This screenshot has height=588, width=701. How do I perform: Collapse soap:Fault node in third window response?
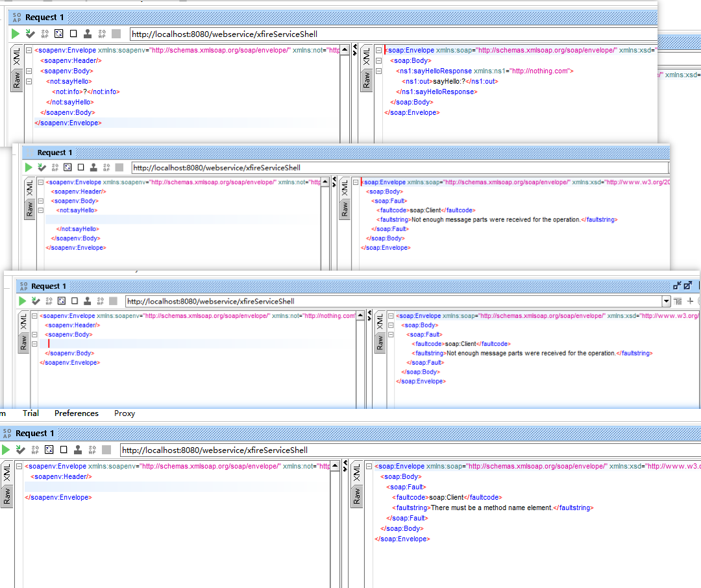click(391, 334)
